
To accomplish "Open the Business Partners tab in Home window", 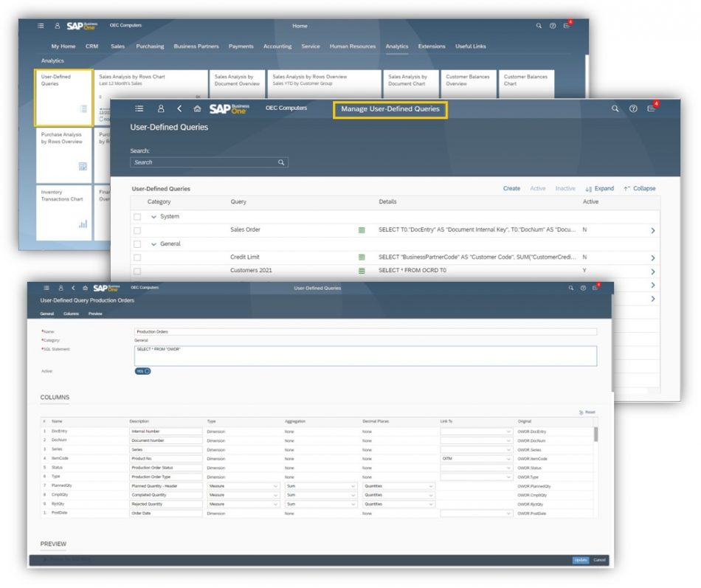I will point(196,46).
